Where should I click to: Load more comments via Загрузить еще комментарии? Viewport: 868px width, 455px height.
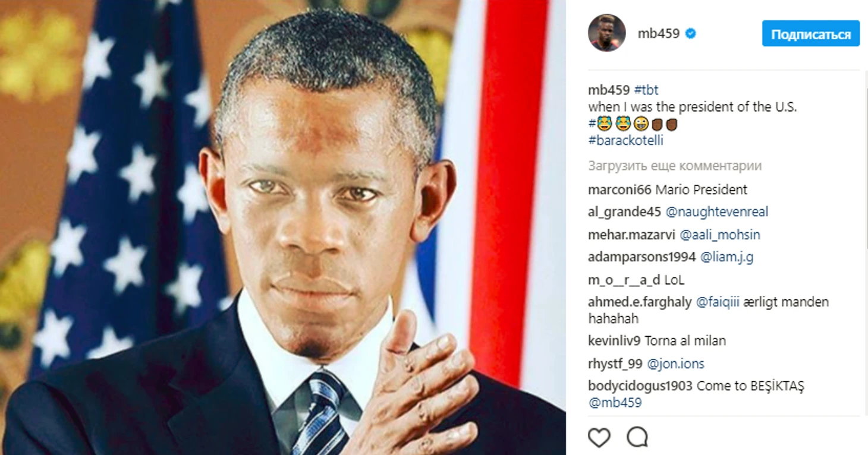[675, 166]
